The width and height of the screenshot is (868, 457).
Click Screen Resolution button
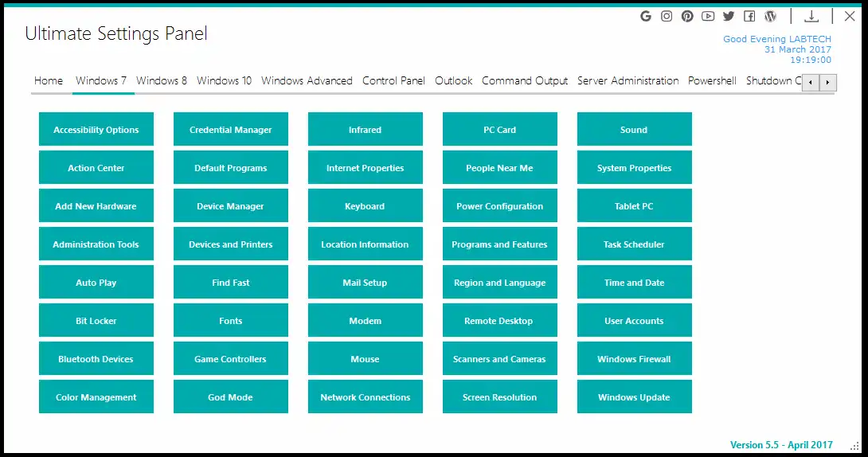500,396
